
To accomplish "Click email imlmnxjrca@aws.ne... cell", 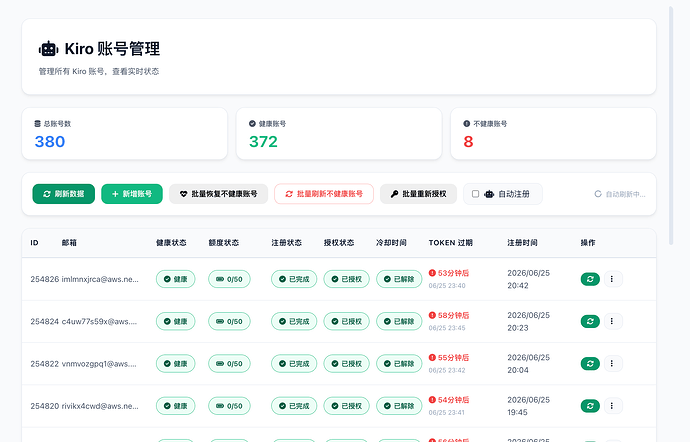I will (x=100, y=279).
